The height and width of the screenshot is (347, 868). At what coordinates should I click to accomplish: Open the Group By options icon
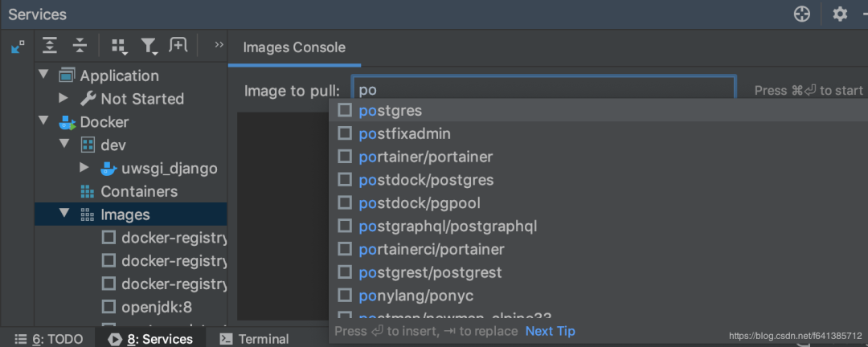[119, 47]
